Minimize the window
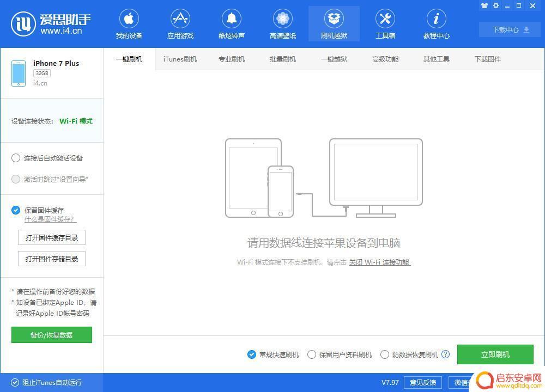 (507, 5)
